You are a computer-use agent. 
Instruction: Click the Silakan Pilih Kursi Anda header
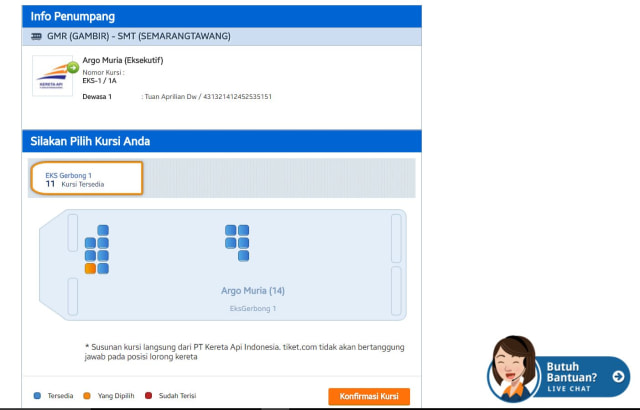click(x=222, y=141)
